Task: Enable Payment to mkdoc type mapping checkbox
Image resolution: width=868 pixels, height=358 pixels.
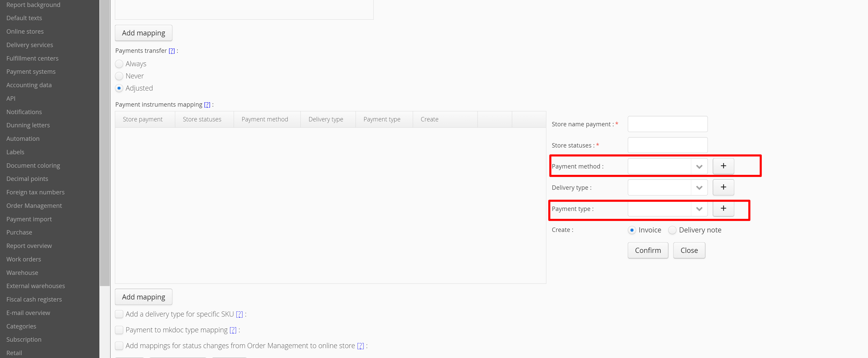Action: tap(119, 330)
